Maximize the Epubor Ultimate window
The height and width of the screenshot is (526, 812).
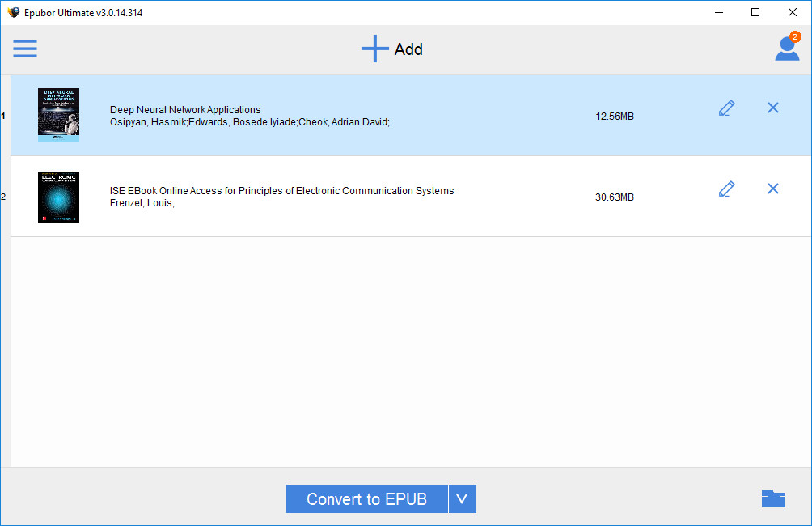755,12
